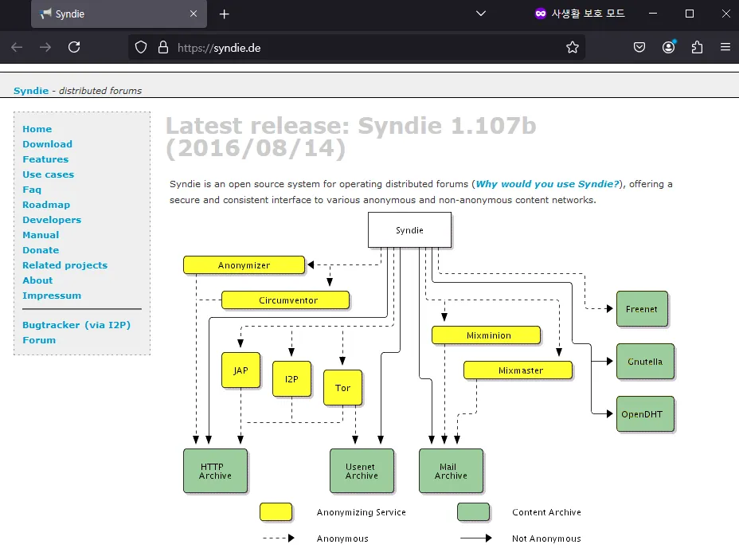Open tracking protection shield info
The image size is (739, 560).
[141, 47]
